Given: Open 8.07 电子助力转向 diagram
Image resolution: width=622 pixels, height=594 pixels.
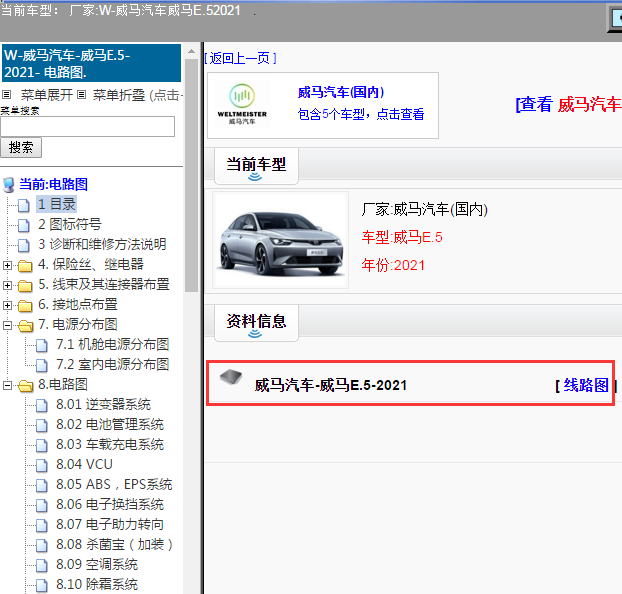Looking at the screenshot, I should (110, 524).
